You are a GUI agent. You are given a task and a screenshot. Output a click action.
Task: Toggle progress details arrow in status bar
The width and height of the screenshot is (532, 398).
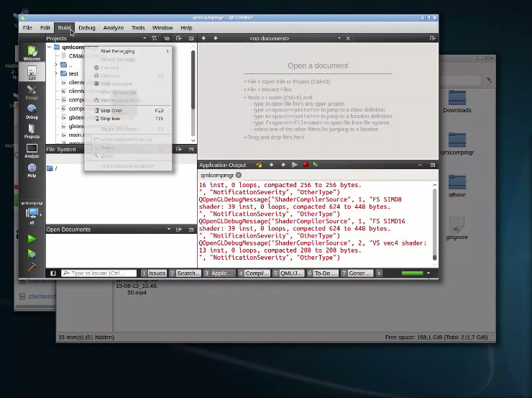click(x=428, y=273)
